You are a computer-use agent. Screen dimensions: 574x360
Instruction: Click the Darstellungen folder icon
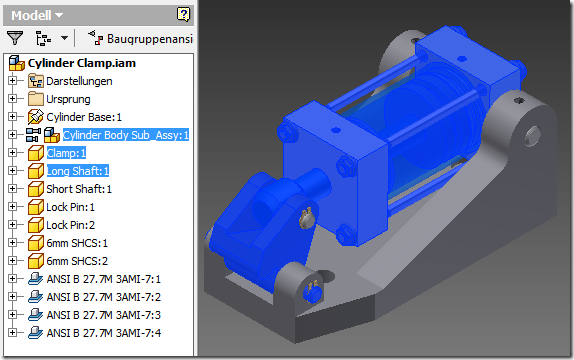coord(36,81)
